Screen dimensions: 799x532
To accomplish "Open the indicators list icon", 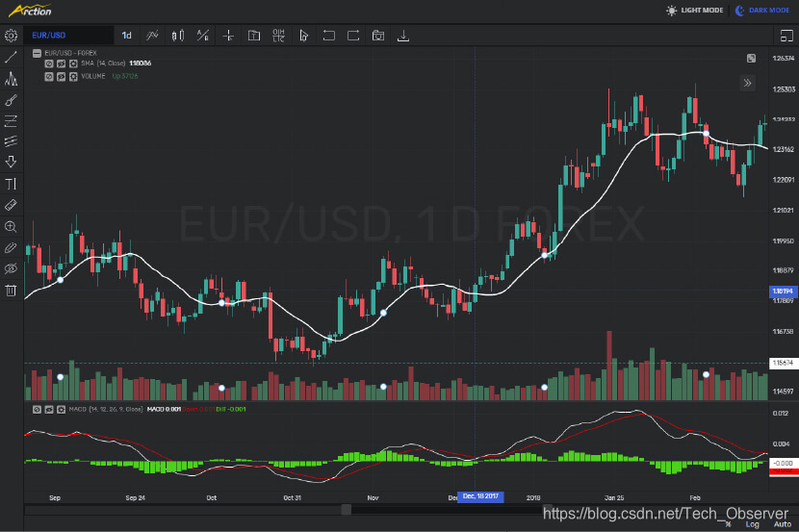I will click(x=152, y=36).
